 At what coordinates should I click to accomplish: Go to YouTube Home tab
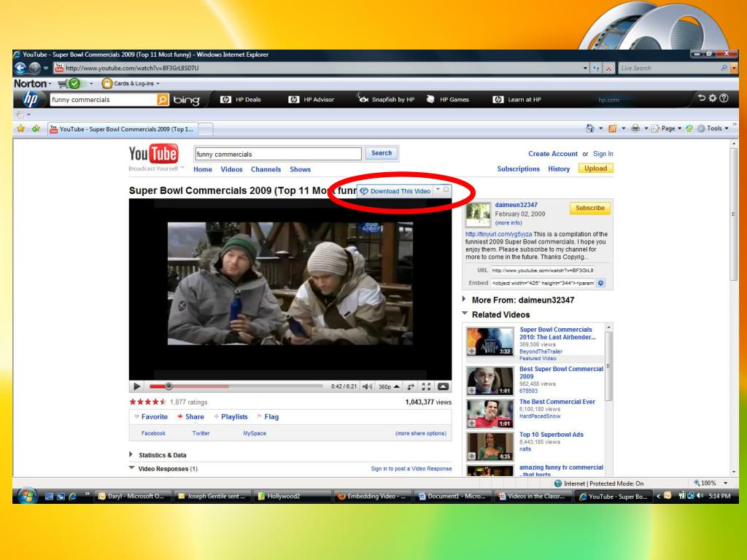click(203, 169)
